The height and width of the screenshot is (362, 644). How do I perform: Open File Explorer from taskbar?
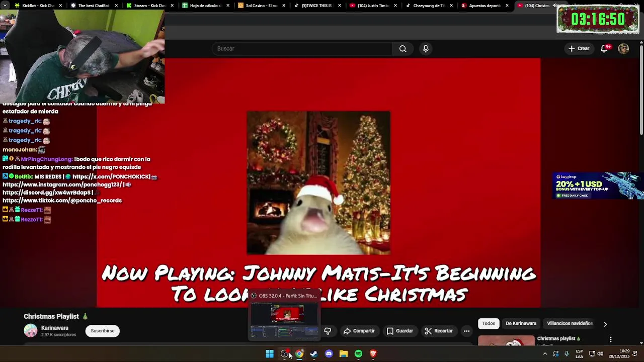[344, 354]
